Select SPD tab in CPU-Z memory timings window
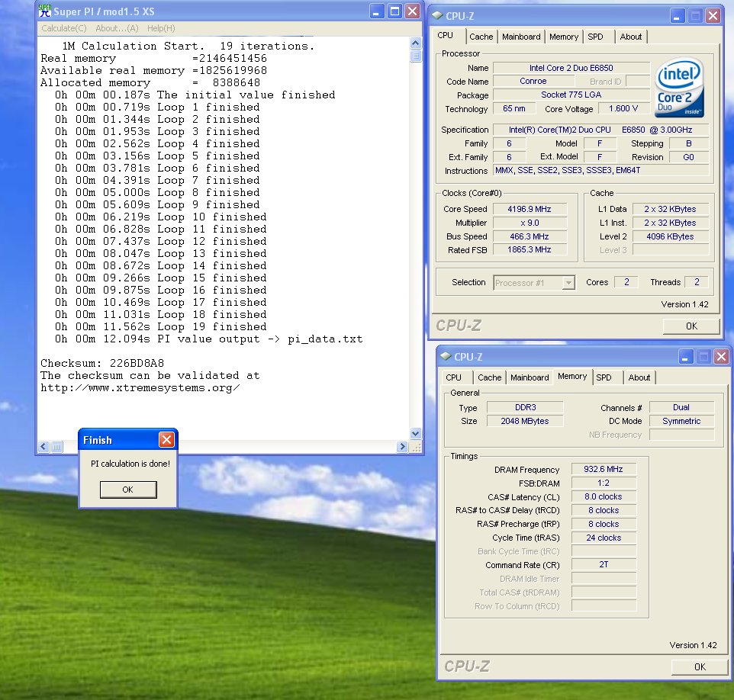Screen dimensions: 734x700 pyautogui.click(x=604, y=377)
